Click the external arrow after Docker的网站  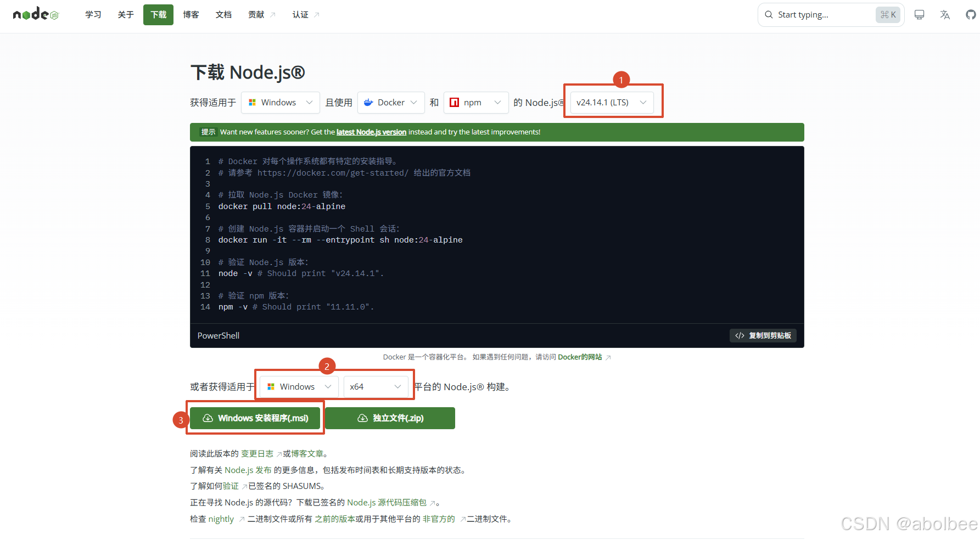pos(608,358)
